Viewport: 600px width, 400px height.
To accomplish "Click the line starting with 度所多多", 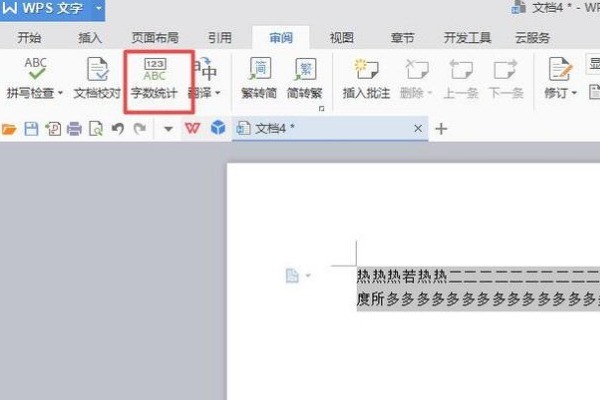I will coord(478,299).
